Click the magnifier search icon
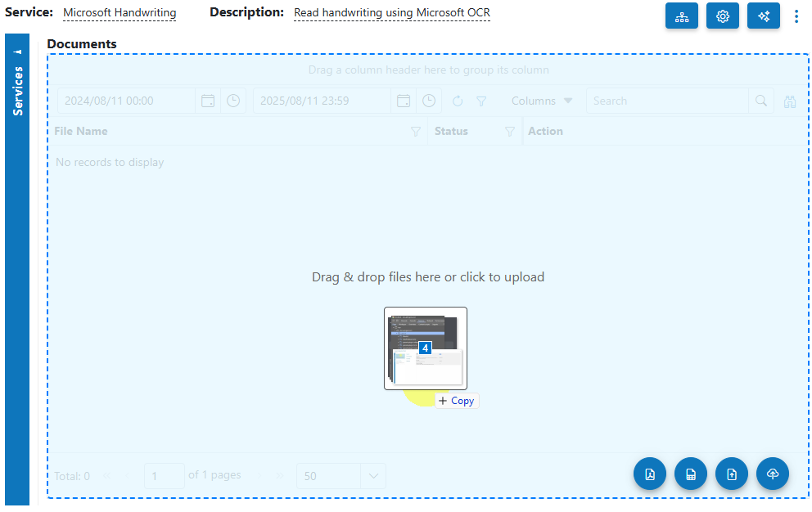This screenshot has width=812, height=512. (x=760, y=101)
